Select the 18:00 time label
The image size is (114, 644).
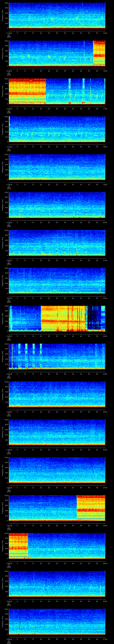[105, 147]
